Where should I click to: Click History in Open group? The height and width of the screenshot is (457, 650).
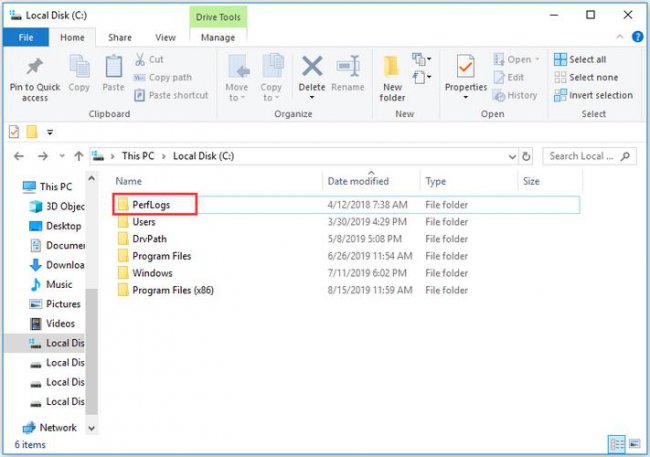(515, 95)
